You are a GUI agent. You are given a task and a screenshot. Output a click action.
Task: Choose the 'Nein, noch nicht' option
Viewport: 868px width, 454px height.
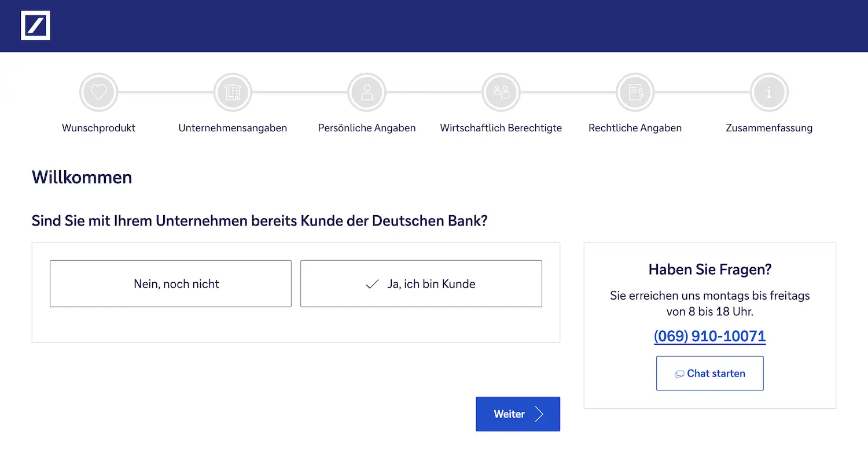pyautogui.click(x=171, y=283)
